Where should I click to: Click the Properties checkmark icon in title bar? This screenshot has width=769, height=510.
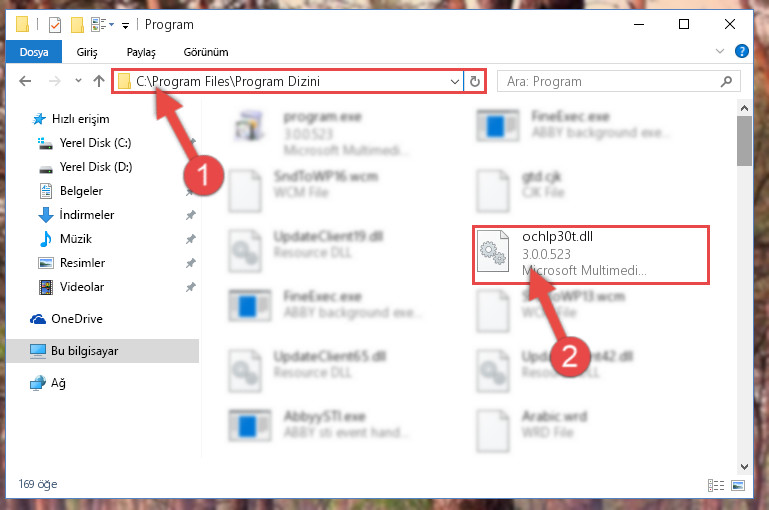pyautogui.click(x=55, y=25)
